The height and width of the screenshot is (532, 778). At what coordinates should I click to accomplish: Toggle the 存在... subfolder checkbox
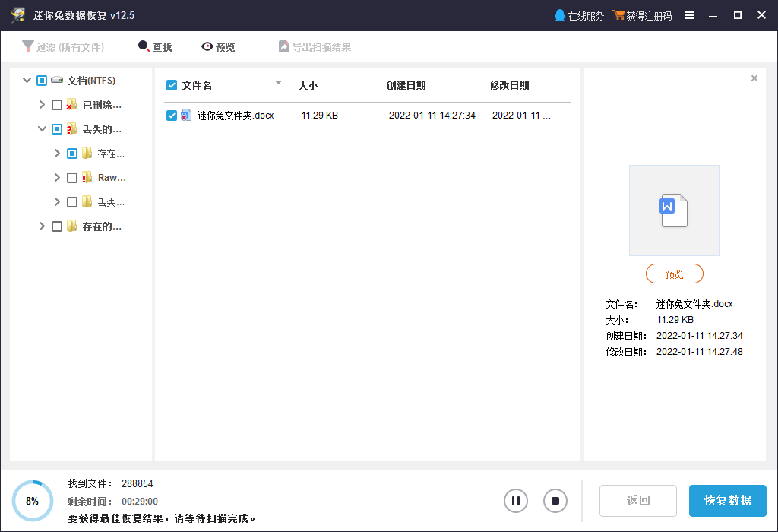(x=72, y=154)
